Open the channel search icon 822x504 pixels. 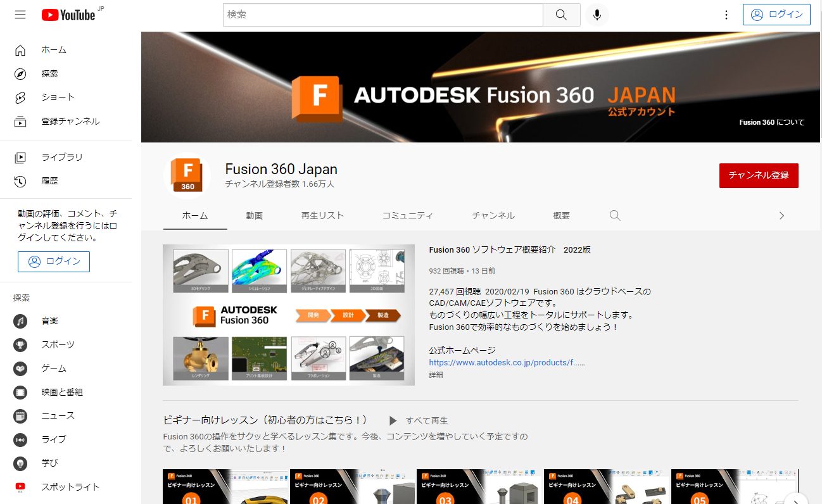pos(615,215)
